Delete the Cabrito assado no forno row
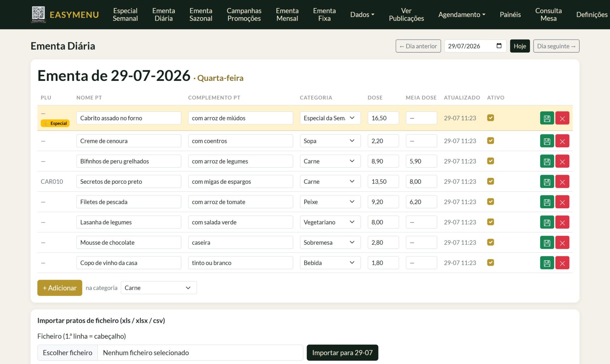The height and width of the screenshot is (364, 610). 562,118
